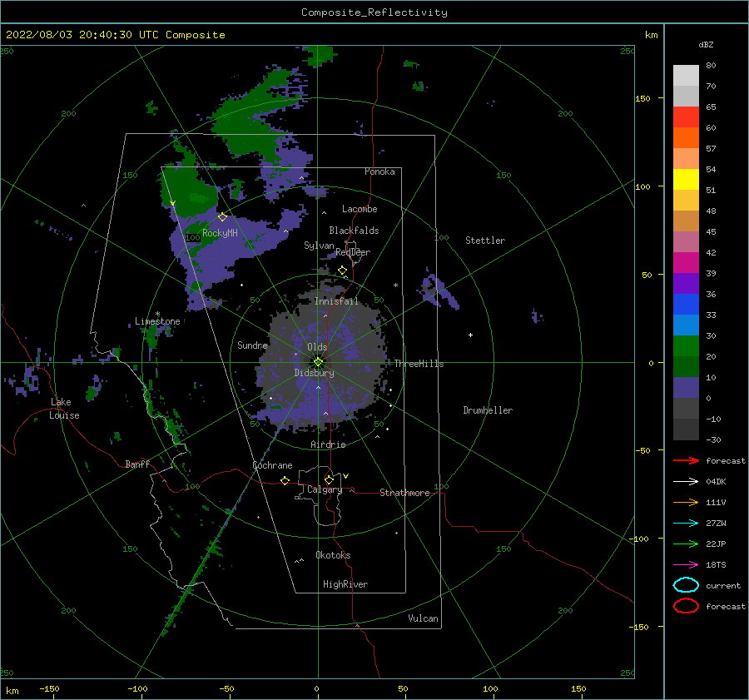The height and width of the screenshot is (700, 749).
Task: Pick the cyan 27ZW arrow legend icon
Action: (686, 524)
